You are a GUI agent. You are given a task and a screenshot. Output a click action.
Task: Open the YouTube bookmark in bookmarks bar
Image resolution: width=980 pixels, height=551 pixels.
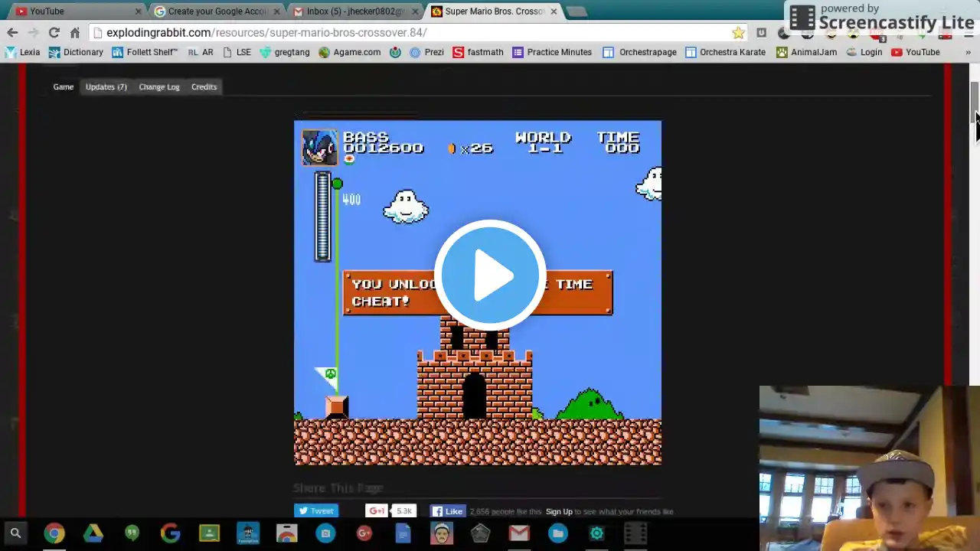916,52
